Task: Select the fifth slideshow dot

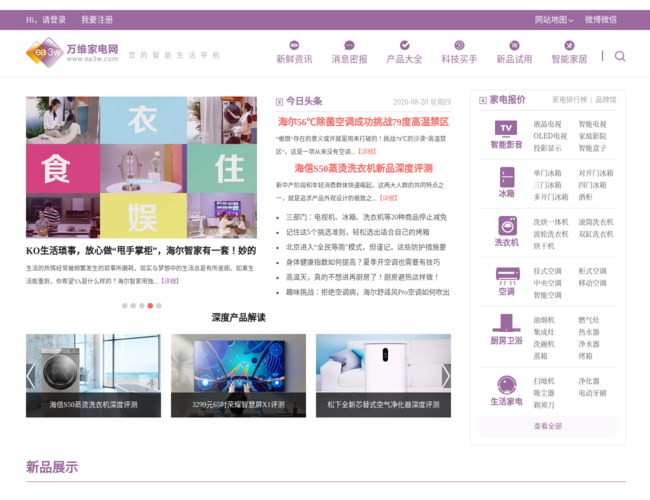Action: pyautogui.click(x=159, y=306)
